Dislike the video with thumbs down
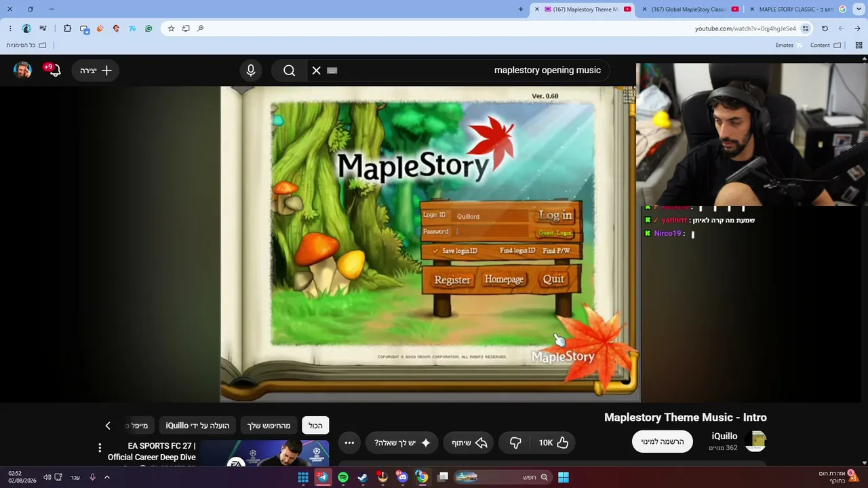 (515, 443)
